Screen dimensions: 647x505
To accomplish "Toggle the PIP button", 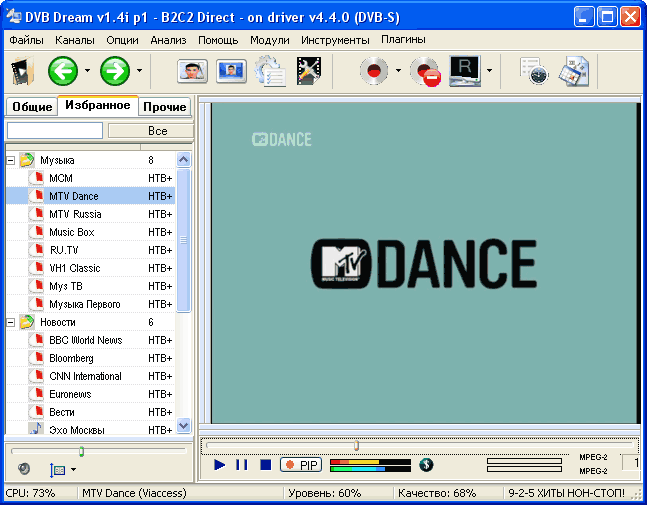I will (x=301, y=465).
